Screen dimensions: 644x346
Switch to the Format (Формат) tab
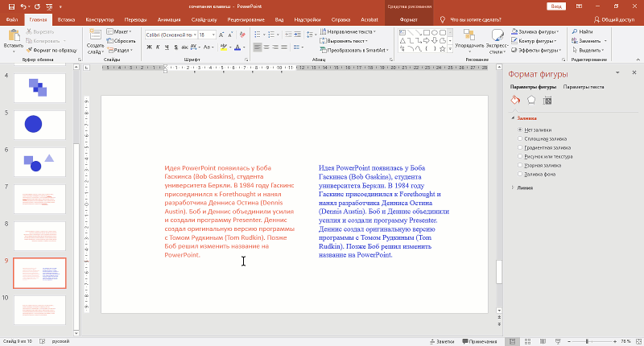click(408, 19)
